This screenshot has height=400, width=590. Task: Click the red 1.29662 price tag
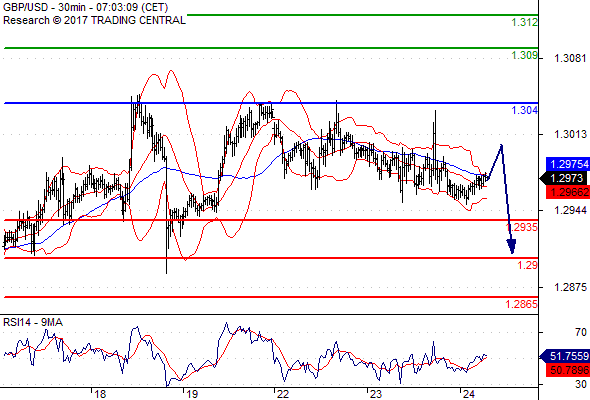pos(568,192)
